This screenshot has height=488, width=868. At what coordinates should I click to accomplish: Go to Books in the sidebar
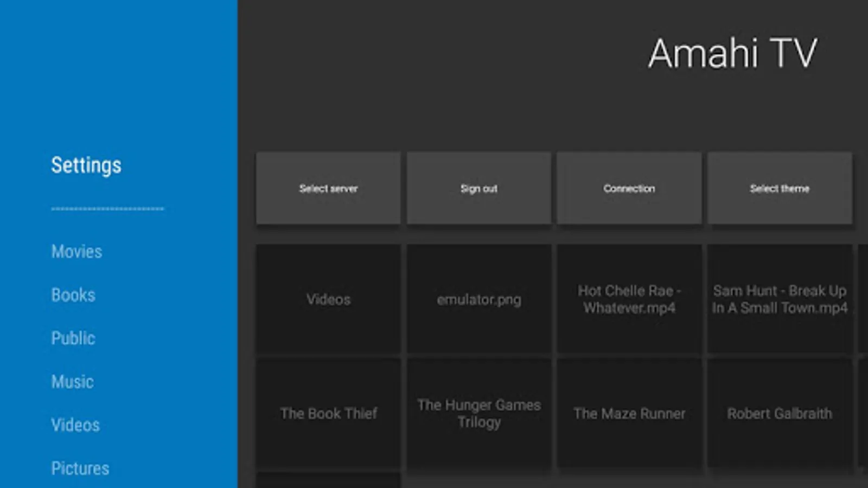[x=73, y=295]
